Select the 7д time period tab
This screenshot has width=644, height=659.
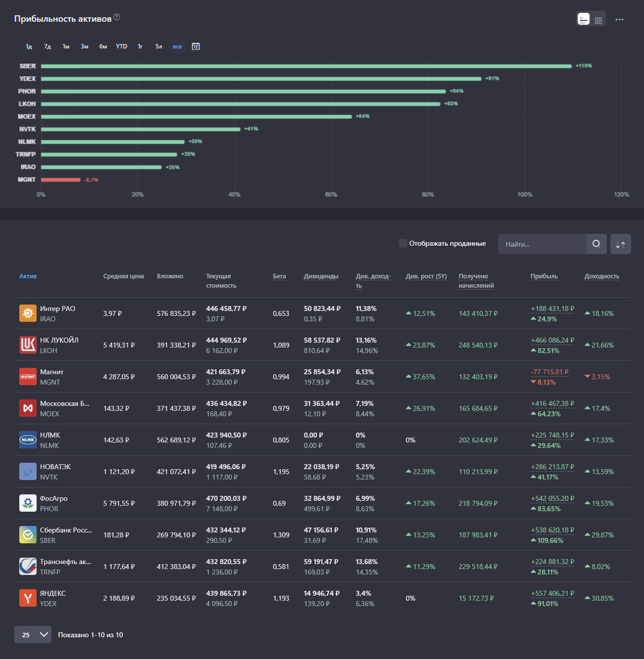(47, 46)
